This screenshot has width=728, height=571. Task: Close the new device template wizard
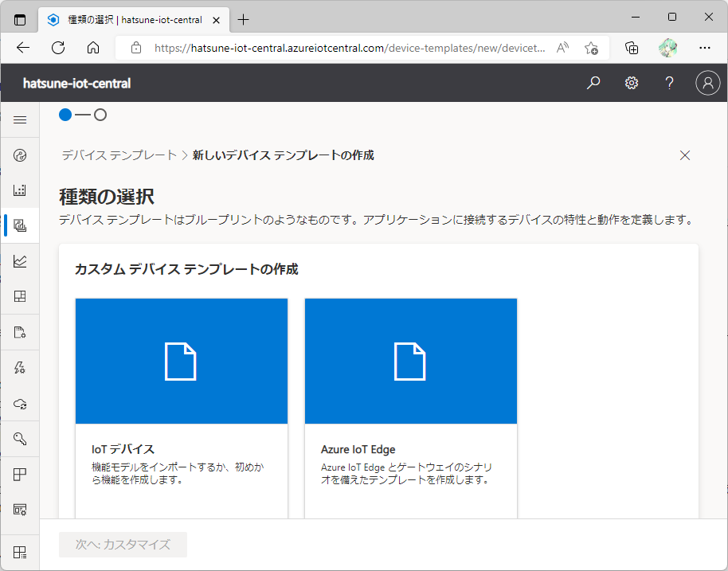tap(685, 155)
